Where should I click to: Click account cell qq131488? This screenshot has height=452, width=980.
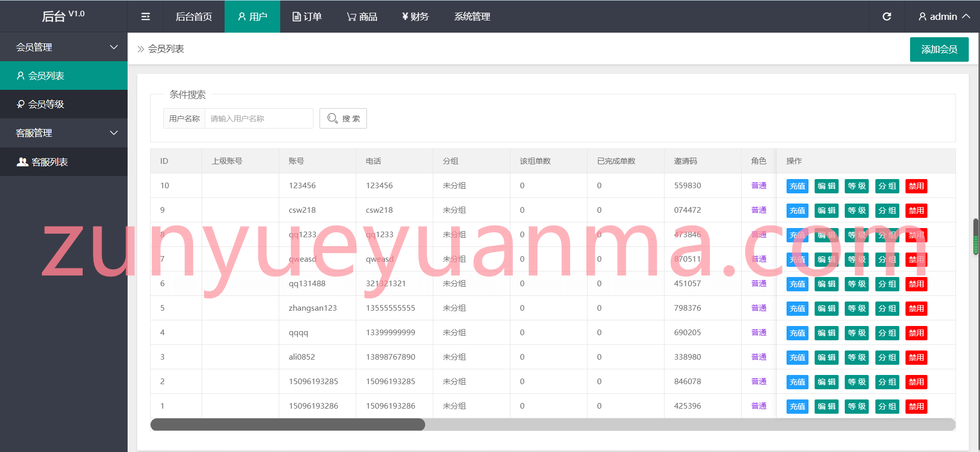click(x=307, y=284)
